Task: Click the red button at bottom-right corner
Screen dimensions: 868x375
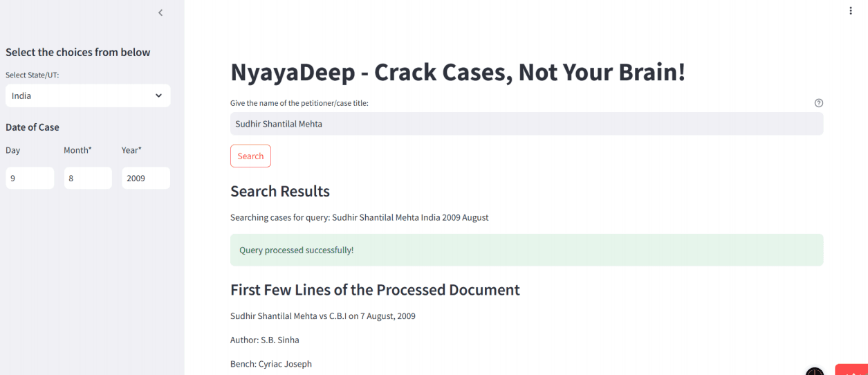Action: point(851,369)
